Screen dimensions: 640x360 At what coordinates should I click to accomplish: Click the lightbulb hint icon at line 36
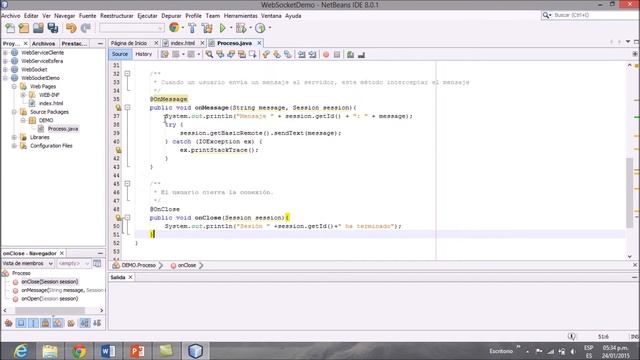[x=118, y=108]
